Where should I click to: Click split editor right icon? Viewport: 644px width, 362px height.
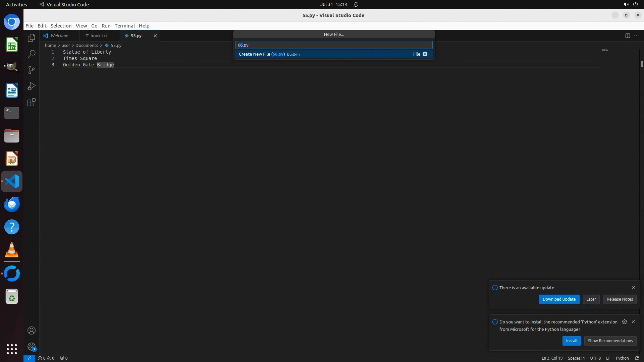pyautogui.click(x=628, y=36)
